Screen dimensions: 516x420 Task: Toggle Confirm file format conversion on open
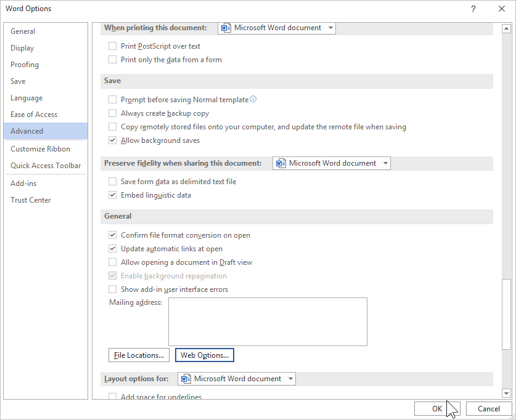point(112,235)
